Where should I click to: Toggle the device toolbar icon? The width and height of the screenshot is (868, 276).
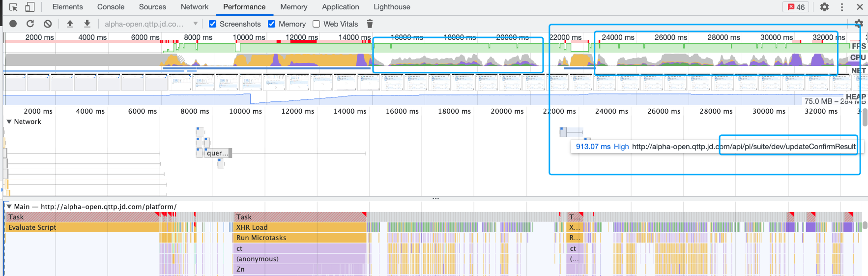click(x=30, y=7)
